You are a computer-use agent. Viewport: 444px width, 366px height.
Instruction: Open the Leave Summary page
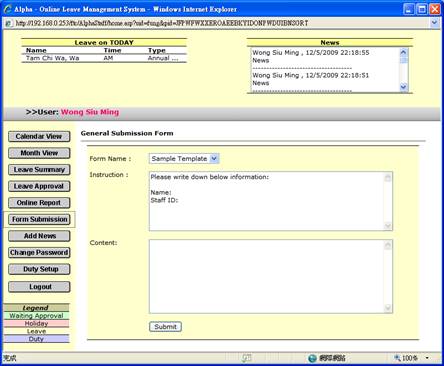[x=39, y=170]
